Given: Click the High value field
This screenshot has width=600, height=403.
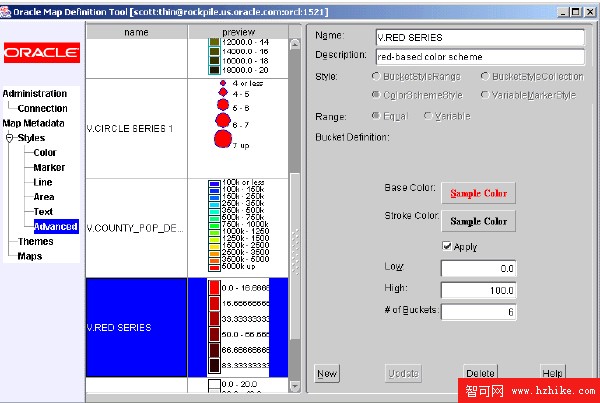Looking at the screenshot, I should [x=478, y=290].
